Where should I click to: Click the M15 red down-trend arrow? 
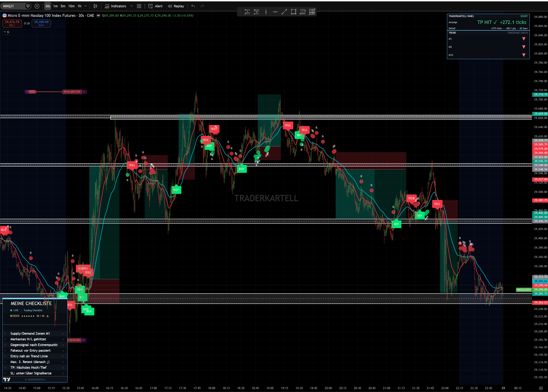(524, 55)
